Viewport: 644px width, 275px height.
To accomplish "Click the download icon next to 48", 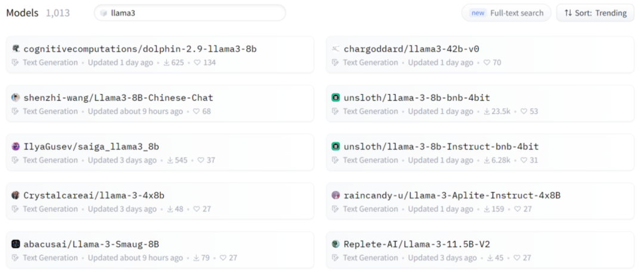I will point(170,209).
